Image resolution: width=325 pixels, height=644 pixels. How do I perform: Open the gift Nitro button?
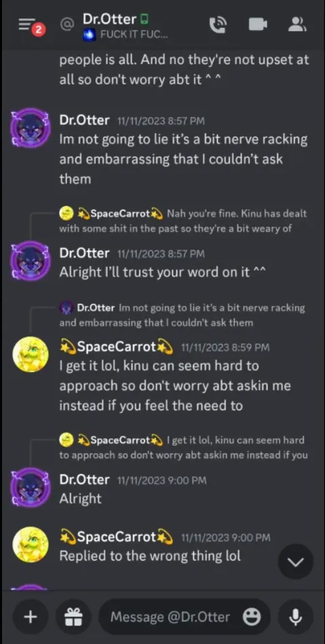coord(74,616)
